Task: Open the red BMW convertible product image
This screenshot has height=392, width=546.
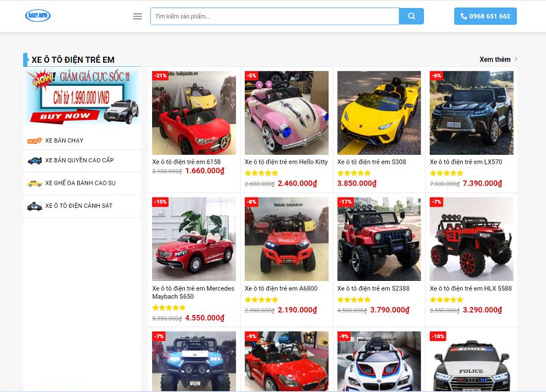Action: (287, 361)
